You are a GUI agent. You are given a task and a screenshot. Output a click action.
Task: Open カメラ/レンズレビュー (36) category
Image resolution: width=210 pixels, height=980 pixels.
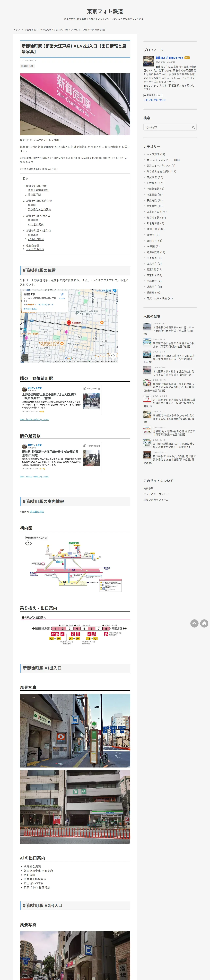tap(163, 160)
